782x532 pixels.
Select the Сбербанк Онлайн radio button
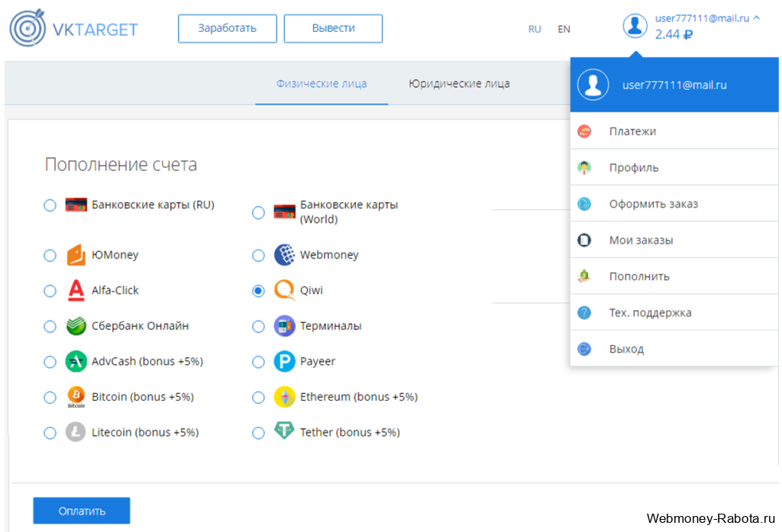[50, 327]
